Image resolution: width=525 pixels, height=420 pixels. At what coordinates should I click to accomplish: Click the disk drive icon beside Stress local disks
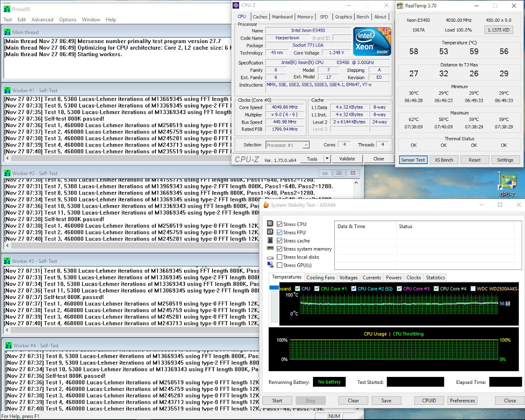coord(270,257)
